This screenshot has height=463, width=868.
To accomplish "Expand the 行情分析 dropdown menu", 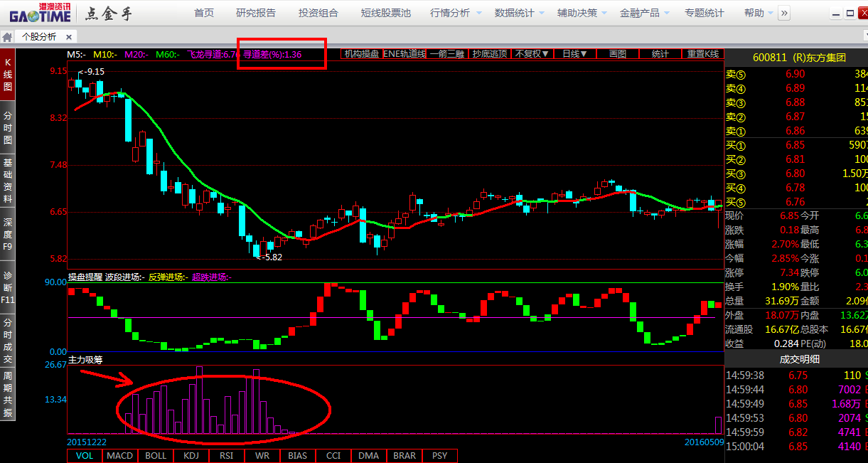I will pos(456,13).
